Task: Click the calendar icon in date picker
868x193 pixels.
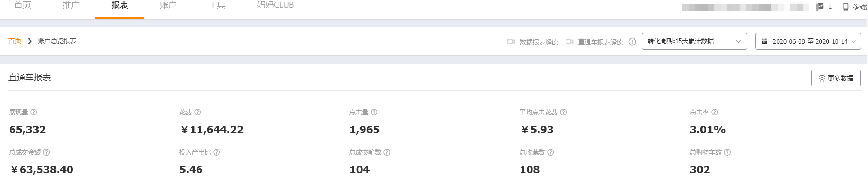Action: (764, 41)
